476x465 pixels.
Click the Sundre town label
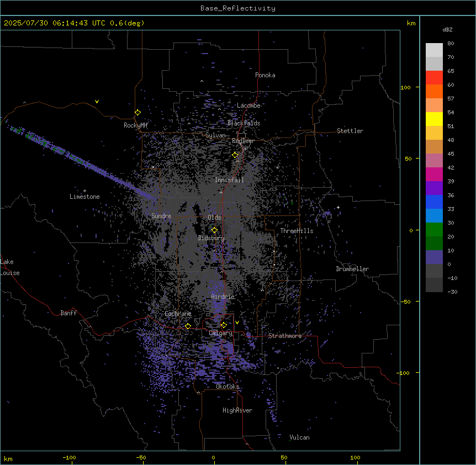[161, 216]
